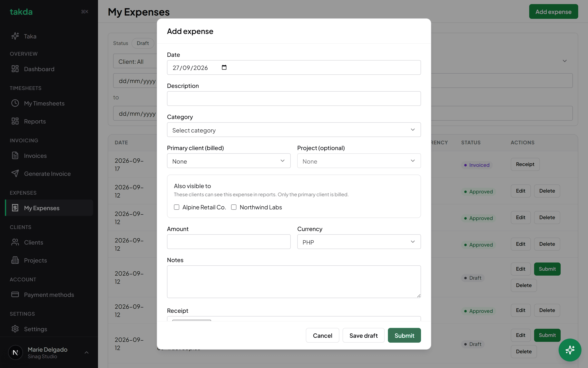The height and width of the screenshot is (368, 588).
Task: Check the Alpine Retail Co. checkbox
Action: (x=177, y=207)
